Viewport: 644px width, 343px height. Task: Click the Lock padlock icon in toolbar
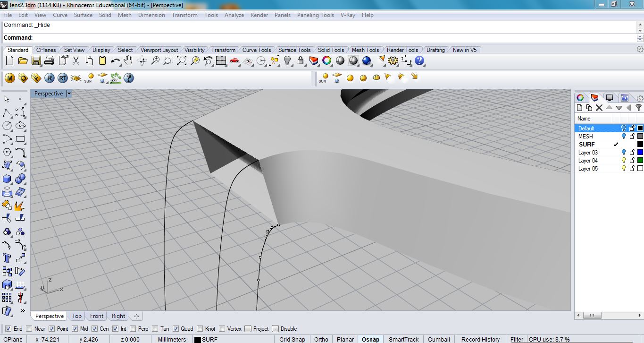tap(301, 60)
